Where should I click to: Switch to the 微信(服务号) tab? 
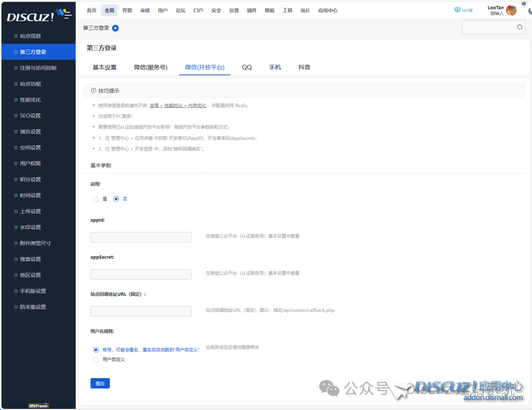point(150,67)
